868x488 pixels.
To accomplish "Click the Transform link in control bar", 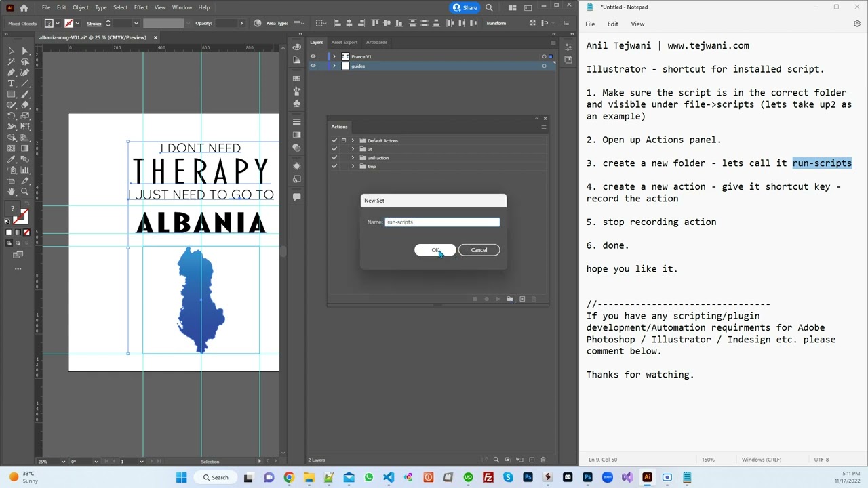I will point(496,23).
